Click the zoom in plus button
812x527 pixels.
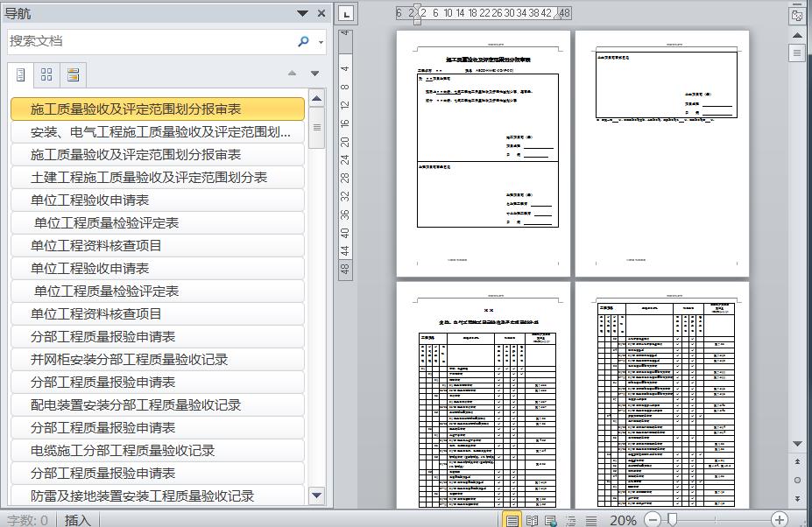coord(780,519)
